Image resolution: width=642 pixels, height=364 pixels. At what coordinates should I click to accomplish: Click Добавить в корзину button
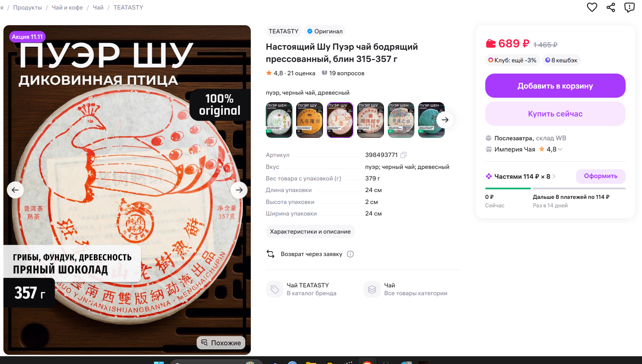click(x=555, y=86)
